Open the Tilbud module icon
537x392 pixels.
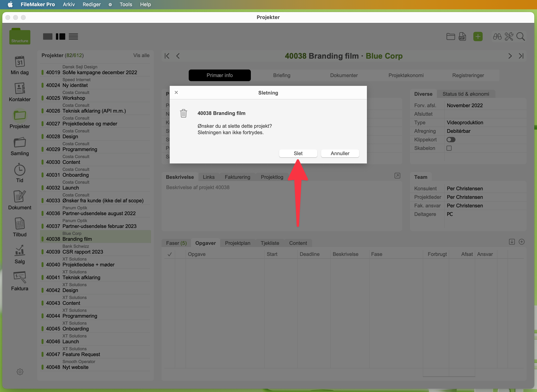tap(20, 223)
